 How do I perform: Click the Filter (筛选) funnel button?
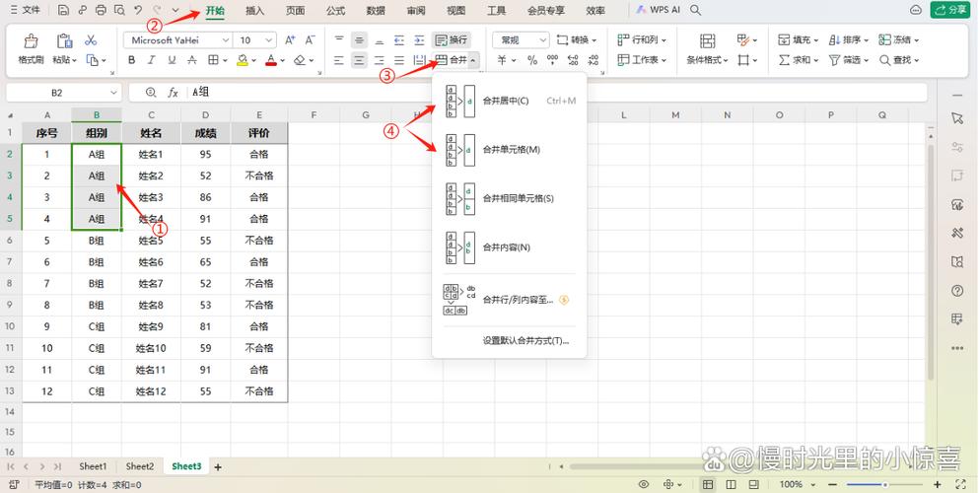tap(849, 60)
